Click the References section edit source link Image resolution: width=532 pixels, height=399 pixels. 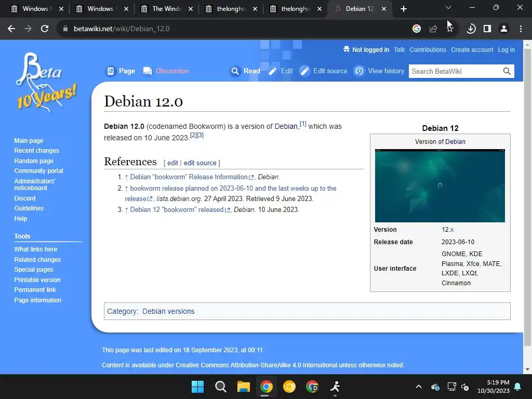[x=200, y=163]
